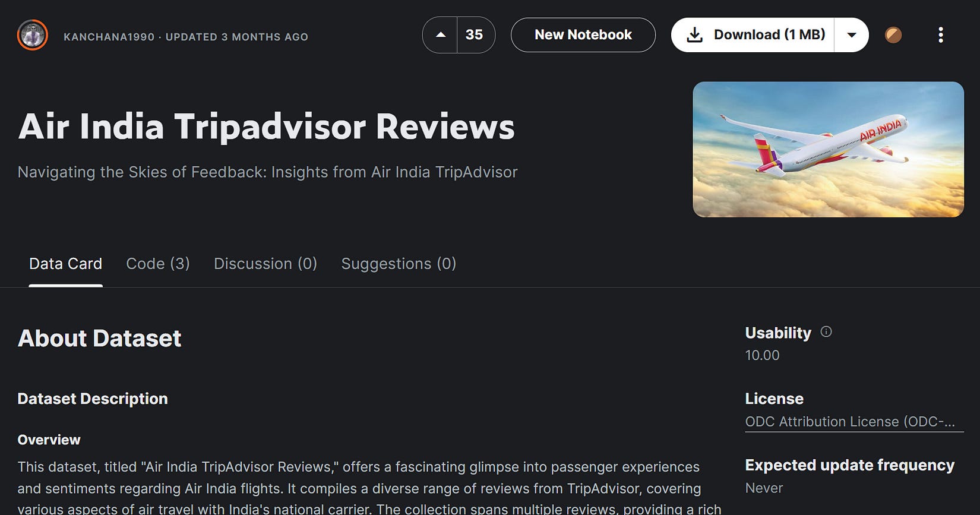Switch to the Data Card tab

65,264
